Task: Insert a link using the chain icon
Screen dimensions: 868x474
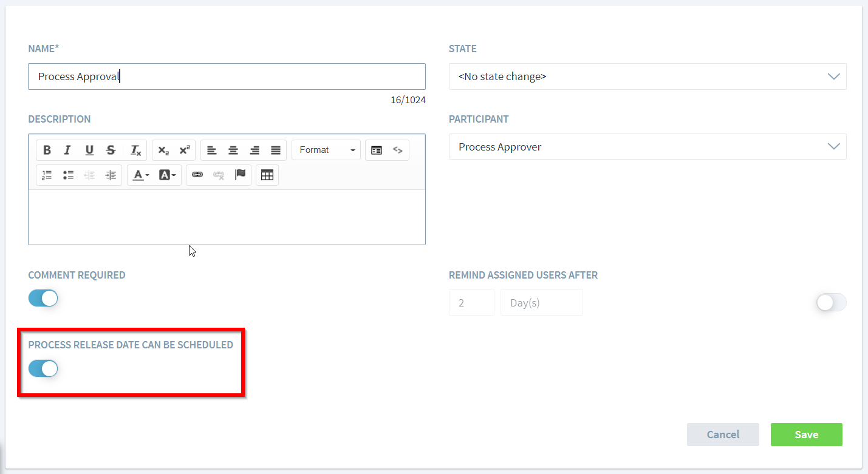Action: [197, 175]
